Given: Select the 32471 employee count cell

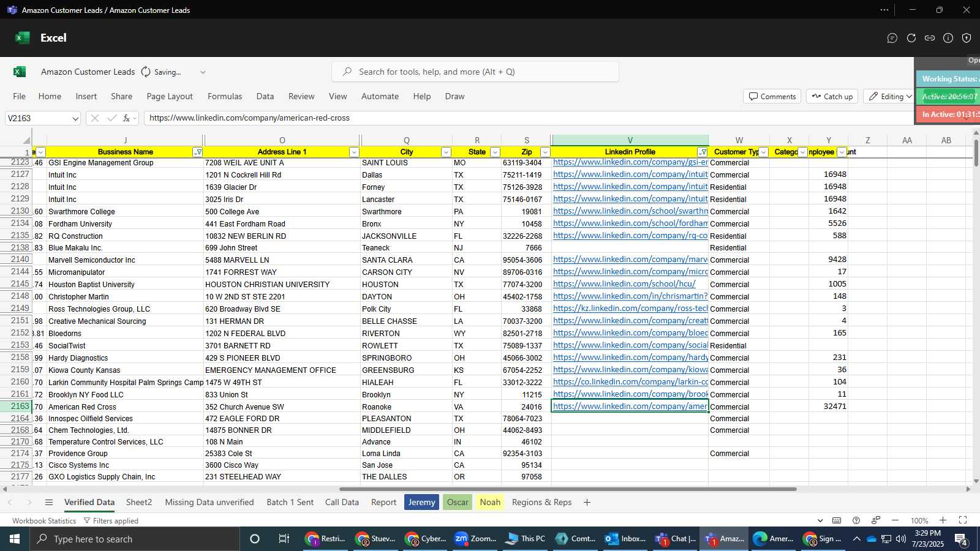Looking at the screenshot, I should [x=828, y=407].
